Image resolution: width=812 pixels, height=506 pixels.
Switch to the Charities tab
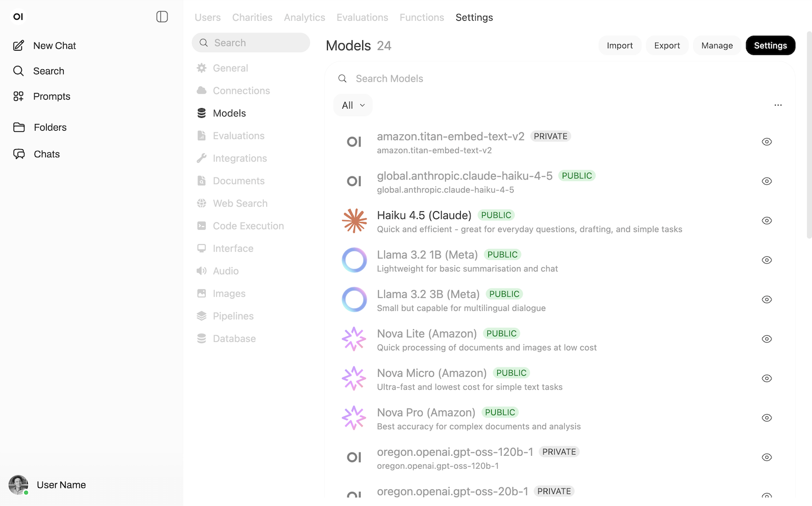pos(252,17)
